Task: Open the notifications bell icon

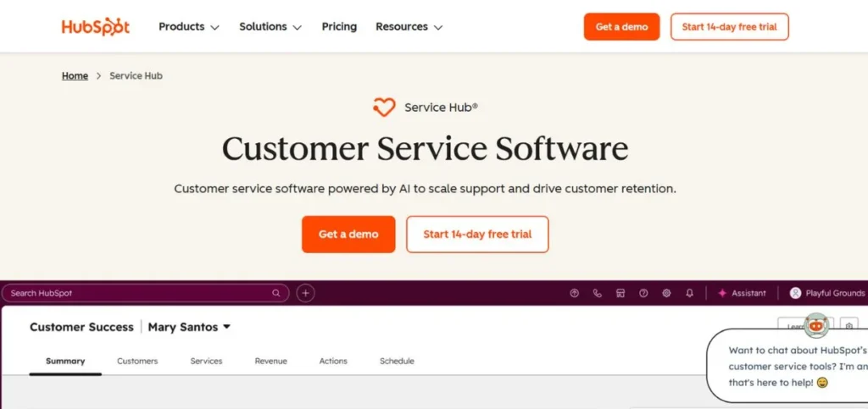Action: pyautogui.click(x=689, y=294)
